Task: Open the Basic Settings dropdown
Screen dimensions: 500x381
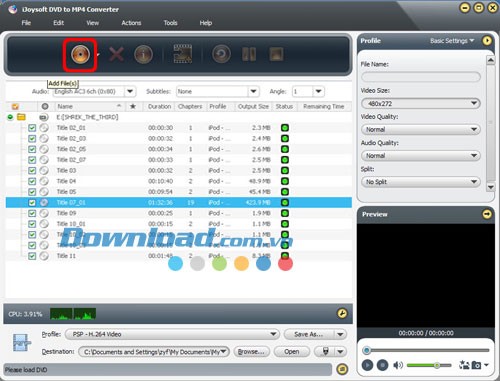Action: point(452,41)
